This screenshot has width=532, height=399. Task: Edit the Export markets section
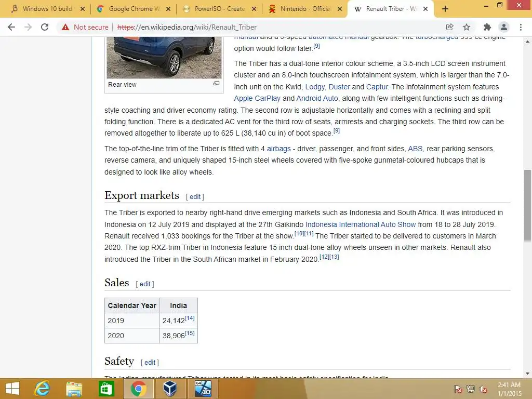pos(195,197)
